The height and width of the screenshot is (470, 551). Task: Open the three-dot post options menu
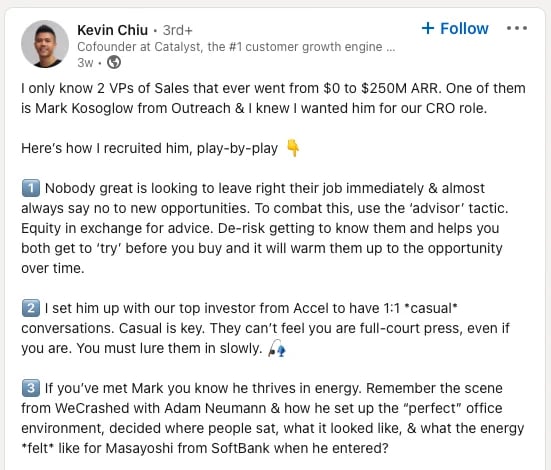pos(517,28)
